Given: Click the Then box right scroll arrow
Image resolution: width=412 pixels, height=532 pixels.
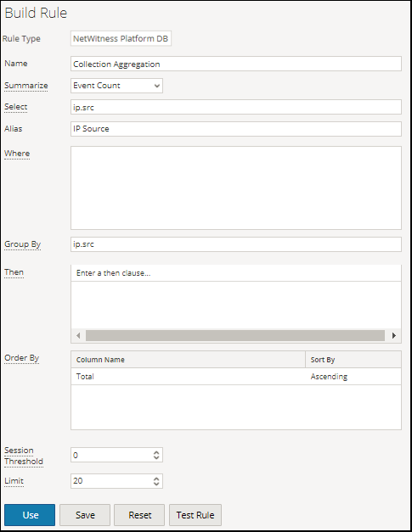Looking at the screenshot, I should (393, 335).
